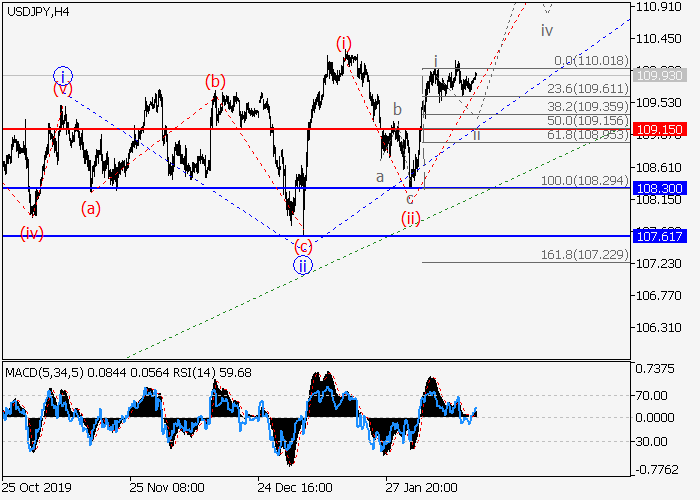Image resolution: width=700 pixels, height=500 pixels.
Task: Select the 24 Dec 16:00 time marker
Action: click(295, 487)
